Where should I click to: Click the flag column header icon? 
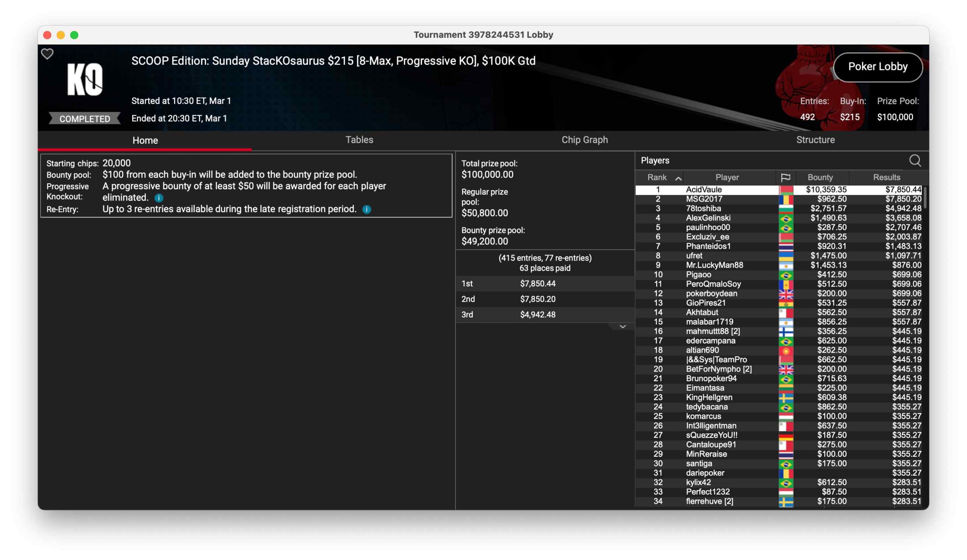[x=785, y=177]
